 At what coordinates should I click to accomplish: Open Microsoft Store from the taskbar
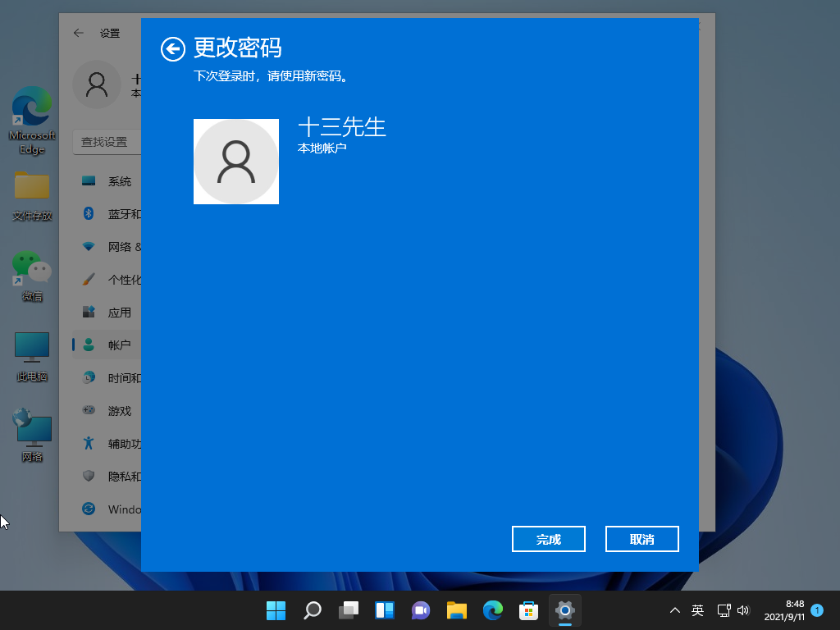click(x=528, y=610)
